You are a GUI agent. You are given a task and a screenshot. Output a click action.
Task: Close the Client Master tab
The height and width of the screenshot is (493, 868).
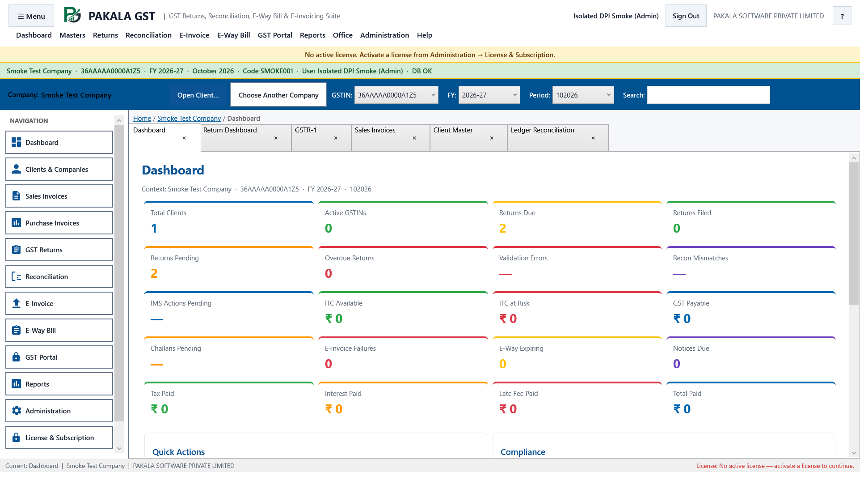[492, 138]
